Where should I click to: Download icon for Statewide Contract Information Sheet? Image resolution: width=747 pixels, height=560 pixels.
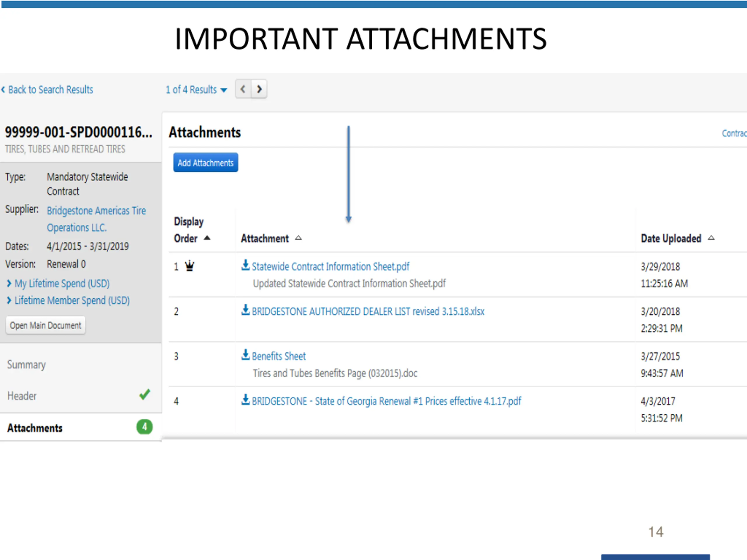pyautogui.click(x=245, y=265)
